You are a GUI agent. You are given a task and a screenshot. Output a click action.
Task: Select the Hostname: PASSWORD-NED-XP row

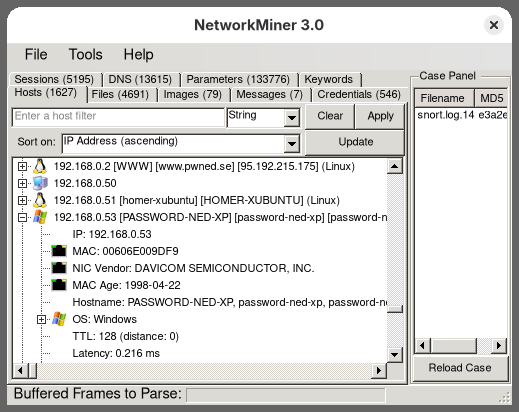coord(230,302)
